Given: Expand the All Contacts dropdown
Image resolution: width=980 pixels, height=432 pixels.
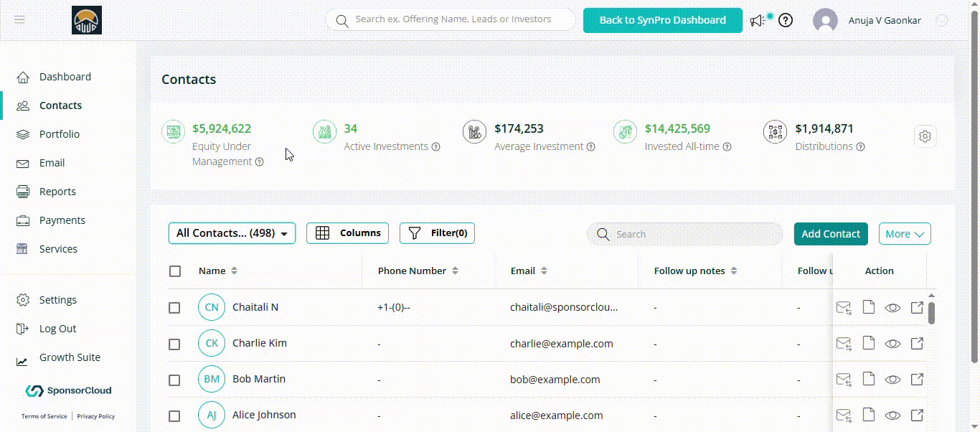Looking at the screenshot, I should 232,233.
